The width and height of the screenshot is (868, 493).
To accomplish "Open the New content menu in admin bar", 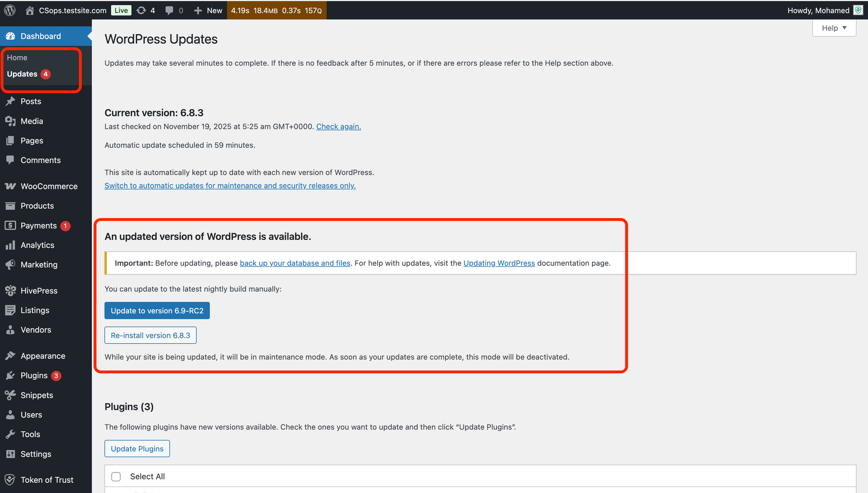I will pyautogui.click(x=208, y=10).
